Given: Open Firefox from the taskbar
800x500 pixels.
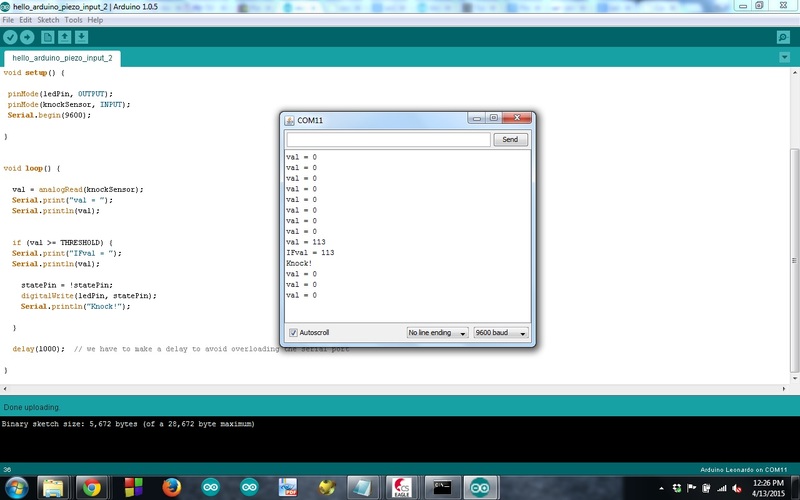Looking at the screenshot, I should click(x=171, y=488).
